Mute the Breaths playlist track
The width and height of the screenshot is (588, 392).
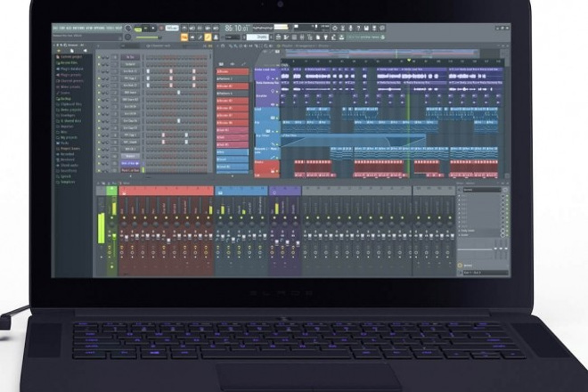277,104
